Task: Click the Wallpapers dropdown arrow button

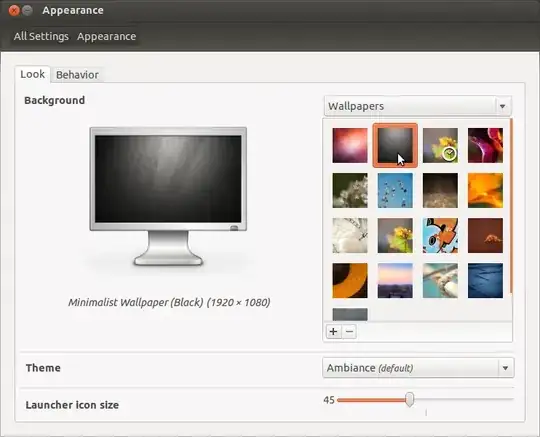Action: (x=503, y=106)
